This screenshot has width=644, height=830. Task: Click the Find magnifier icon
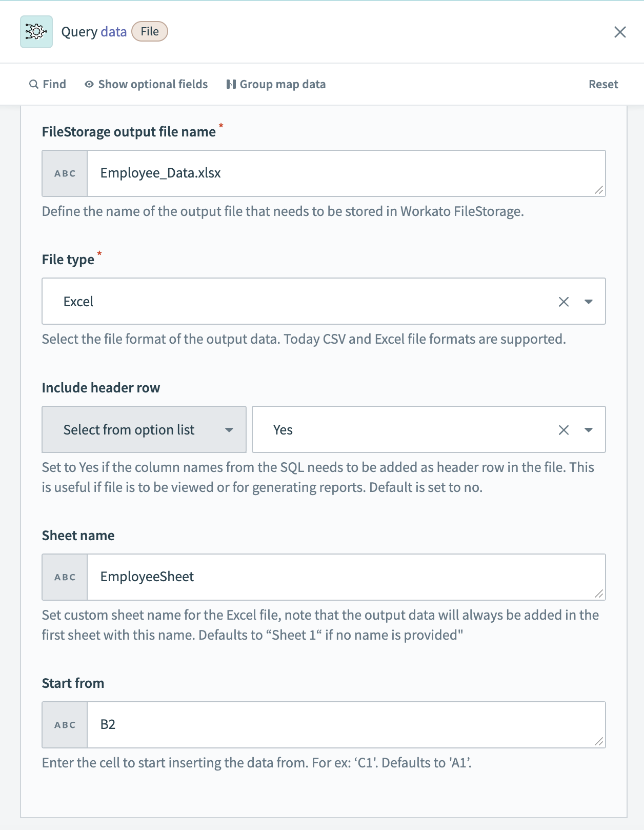pyautogui.click(x=33, y=84)
